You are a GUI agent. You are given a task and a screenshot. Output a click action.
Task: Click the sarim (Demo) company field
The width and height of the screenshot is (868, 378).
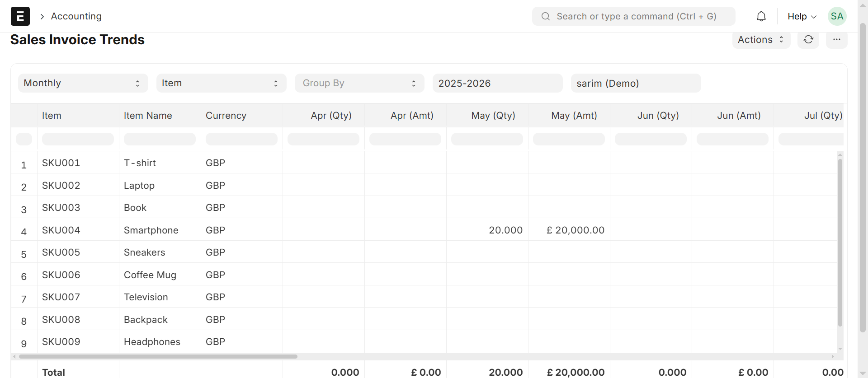point(635,83)
